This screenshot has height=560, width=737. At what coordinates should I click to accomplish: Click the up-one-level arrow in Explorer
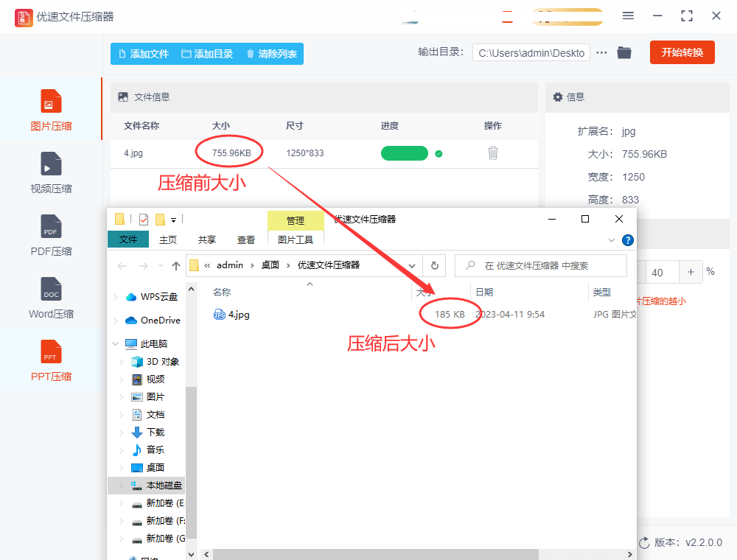tap(176, 266)
